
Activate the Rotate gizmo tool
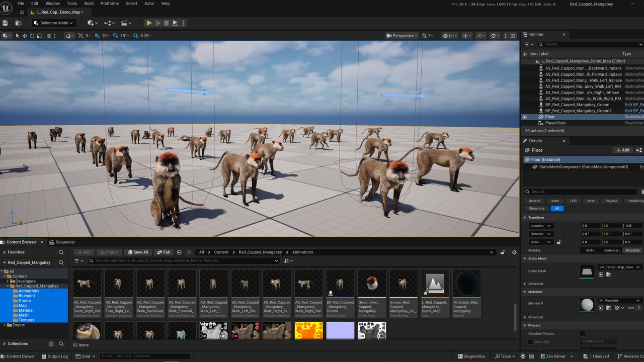(x=32, y=36)
